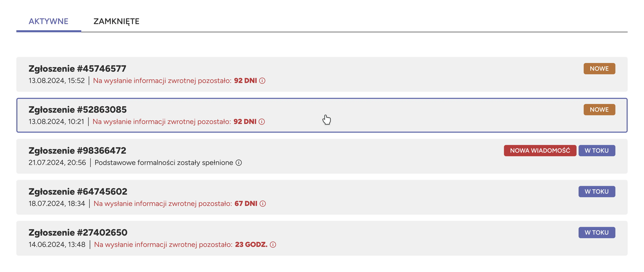Click info icon on report #45746577

(x=262, y=81)
